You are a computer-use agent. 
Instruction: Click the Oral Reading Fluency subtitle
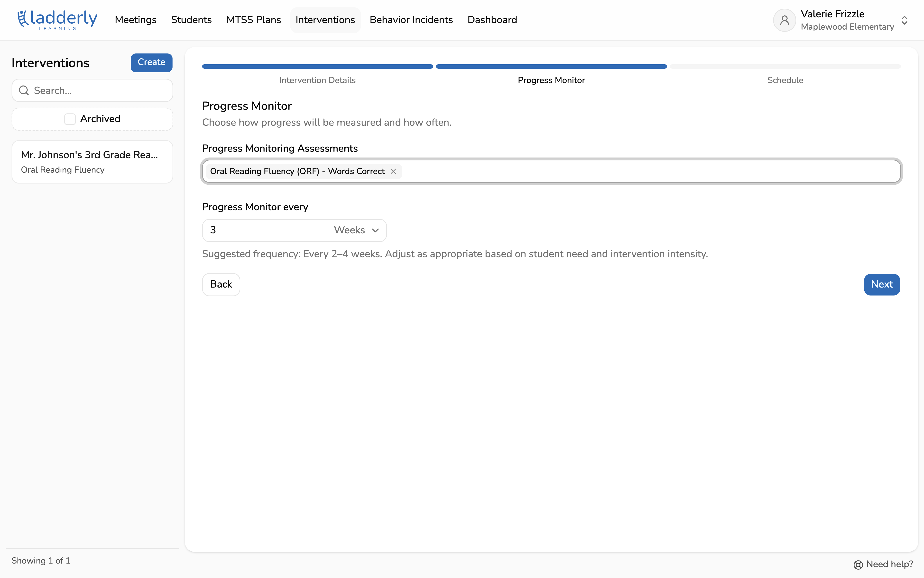[x=63, y=170]
